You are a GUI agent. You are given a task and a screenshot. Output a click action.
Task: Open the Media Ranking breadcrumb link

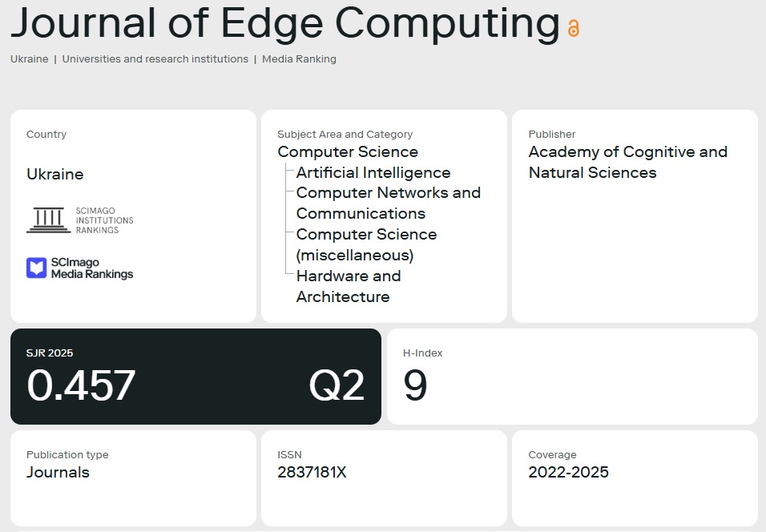299,59
